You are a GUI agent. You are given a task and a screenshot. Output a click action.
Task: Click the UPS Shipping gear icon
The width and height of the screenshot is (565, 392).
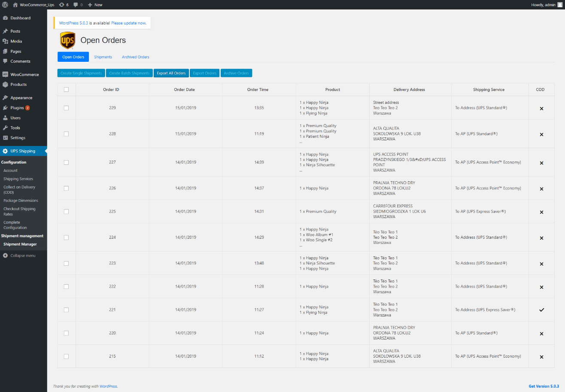click(5, 151)
